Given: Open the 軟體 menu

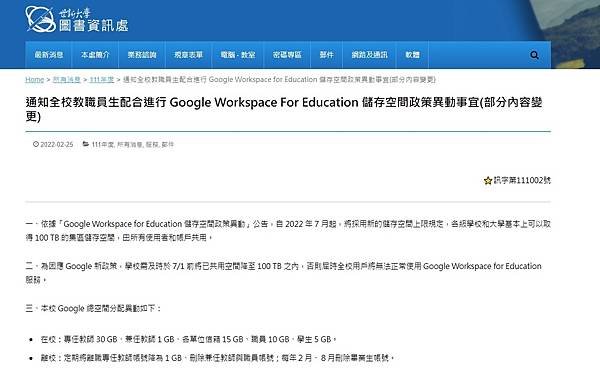Looking at the screenshot, I should pos(412,55).
